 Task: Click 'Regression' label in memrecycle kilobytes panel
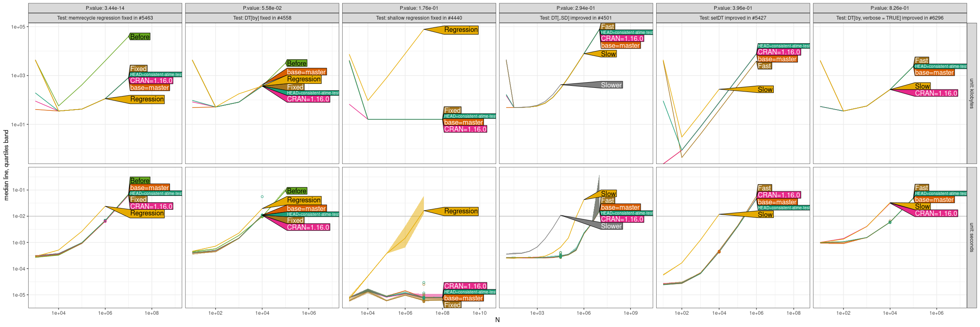coord(147,99)
